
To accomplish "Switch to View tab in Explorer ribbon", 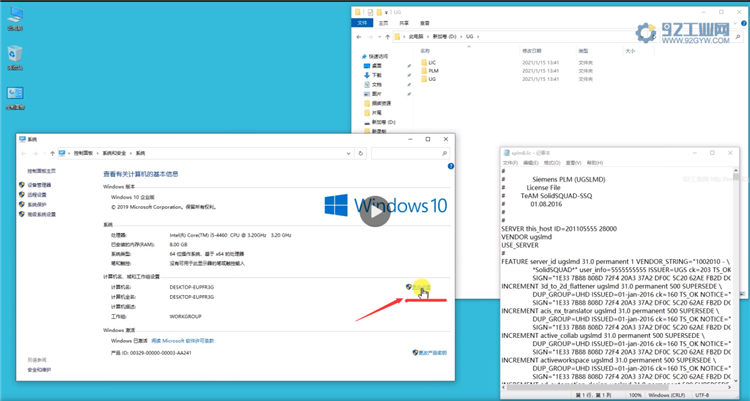I will [424, 23].
